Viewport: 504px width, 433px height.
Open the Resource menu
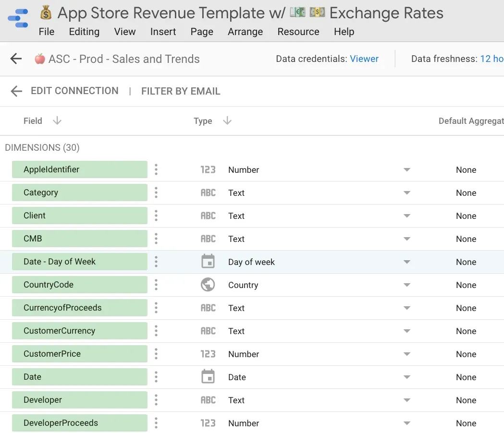(x=298, y=32)
